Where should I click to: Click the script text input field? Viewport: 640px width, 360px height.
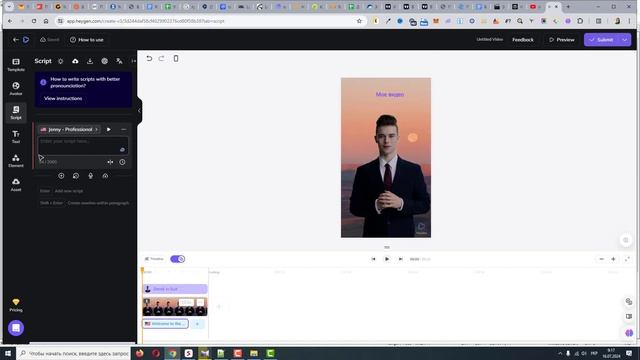coord(83,145)
